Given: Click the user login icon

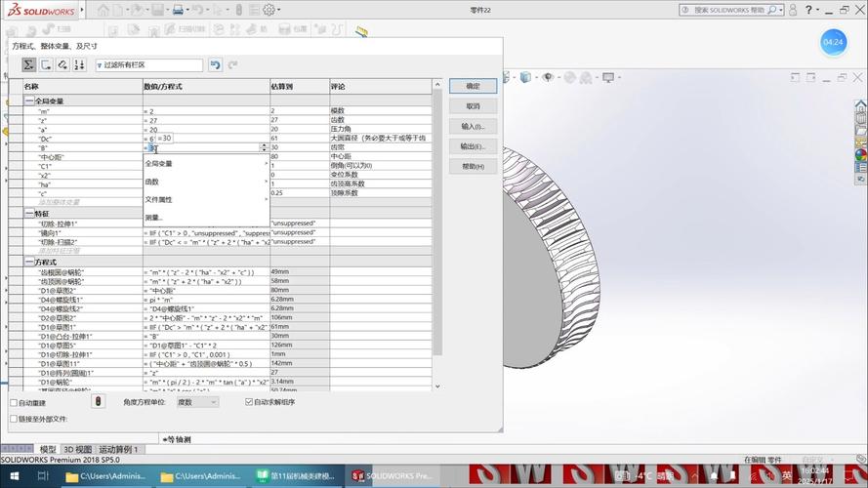Looking at the screenshot, I should 793,10.
